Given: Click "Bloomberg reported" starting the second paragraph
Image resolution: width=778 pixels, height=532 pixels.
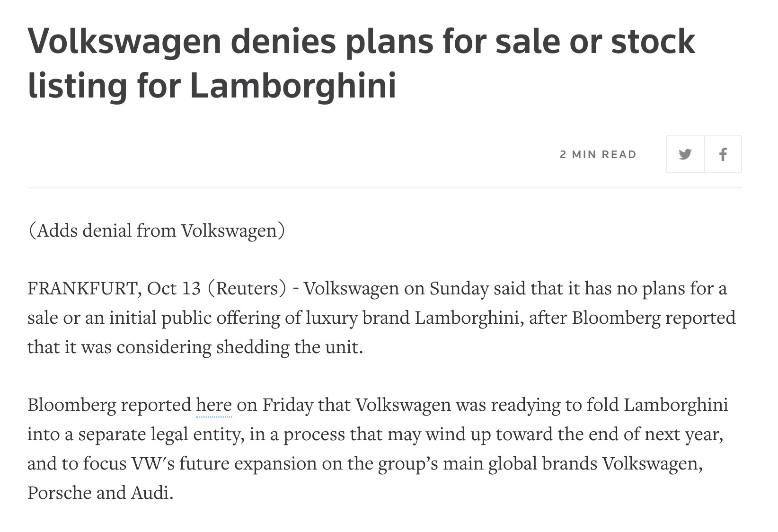Looking at the screenshot, I should coord(109,405).
